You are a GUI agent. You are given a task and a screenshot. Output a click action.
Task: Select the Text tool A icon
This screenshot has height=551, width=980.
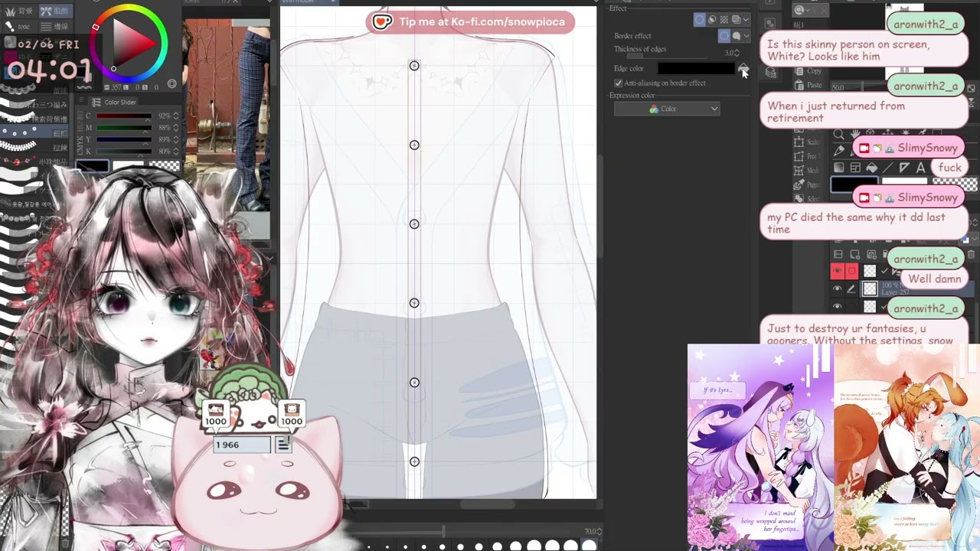920,168
